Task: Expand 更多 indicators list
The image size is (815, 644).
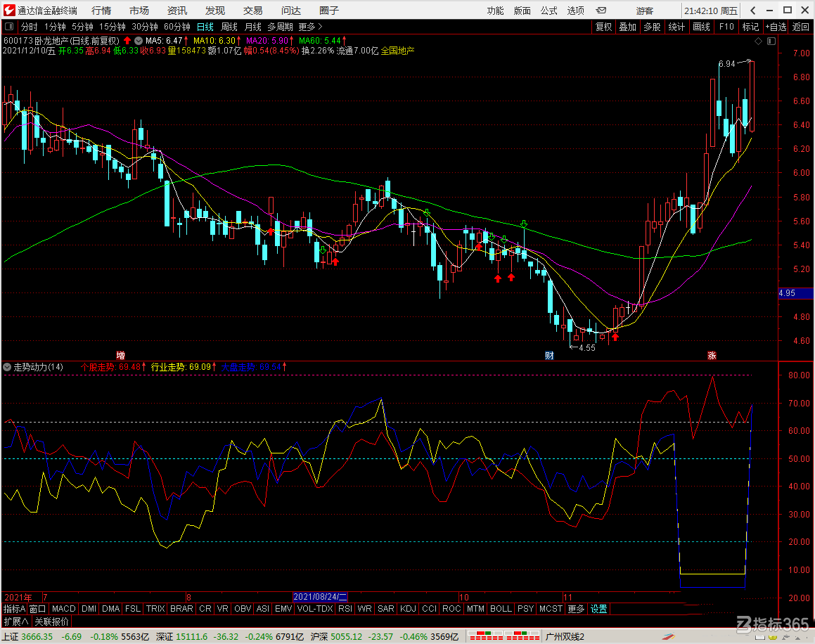Action: [x=576, y=609]
